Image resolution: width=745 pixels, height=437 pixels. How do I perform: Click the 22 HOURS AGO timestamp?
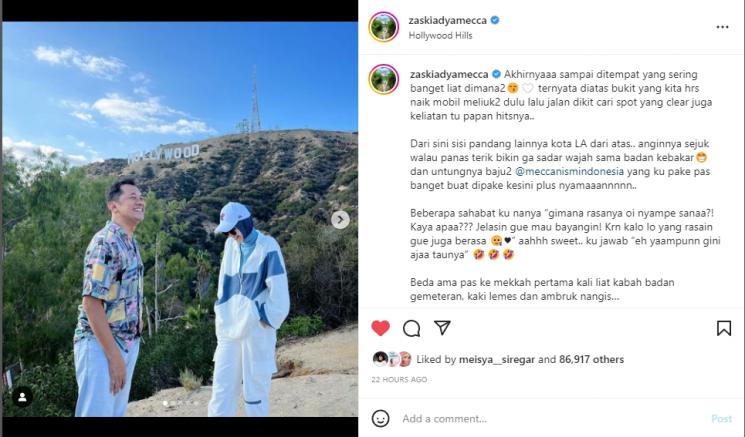(x=399, y=380)
